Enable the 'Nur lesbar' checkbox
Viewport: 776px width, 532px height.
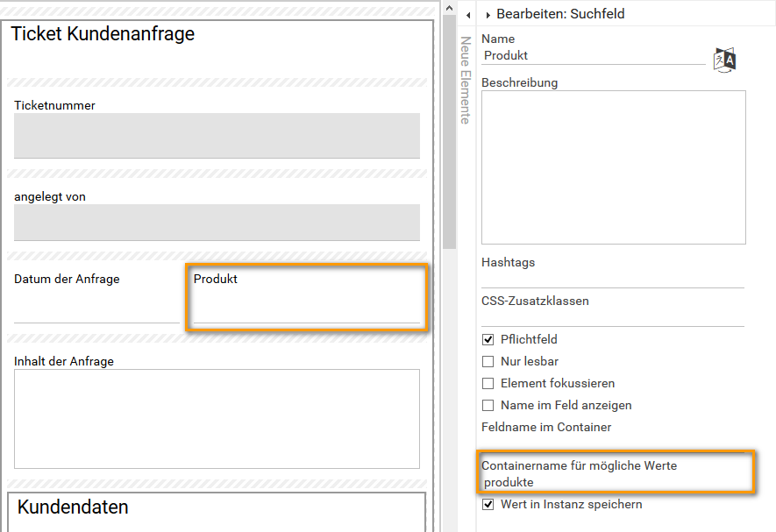(486, 361)
